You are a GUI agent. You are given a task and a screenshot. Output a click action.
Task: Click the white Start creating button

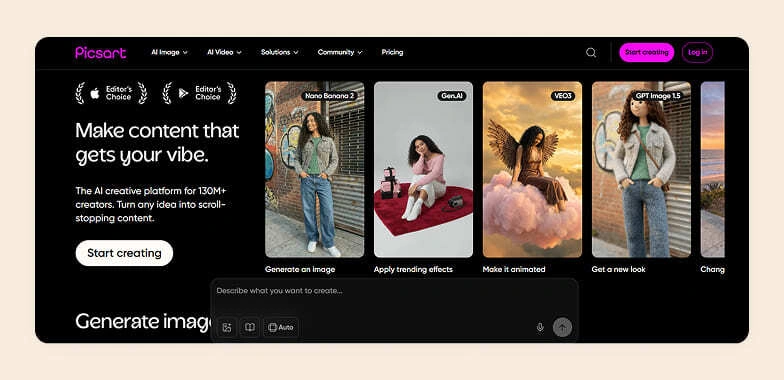[x=124, y=253]
